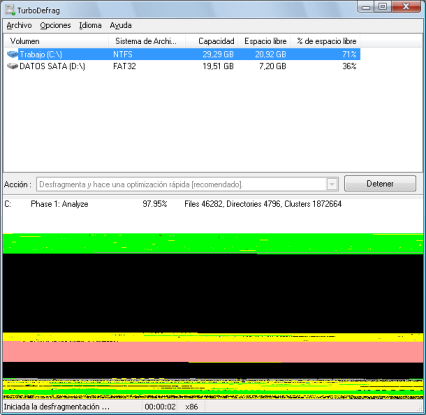
Task: Click the TurboDefrag title bar icon
Action: click(x=10, y=10)
